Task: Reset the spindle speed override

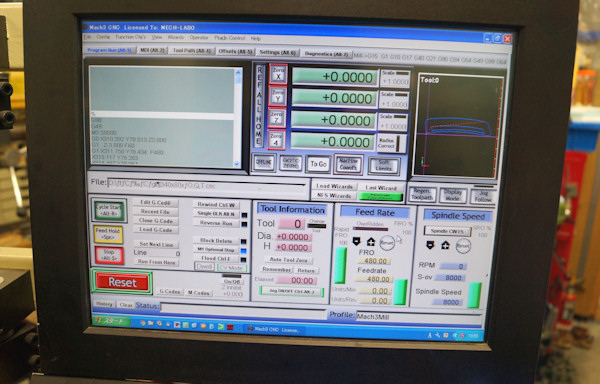Action: (463, 246)
